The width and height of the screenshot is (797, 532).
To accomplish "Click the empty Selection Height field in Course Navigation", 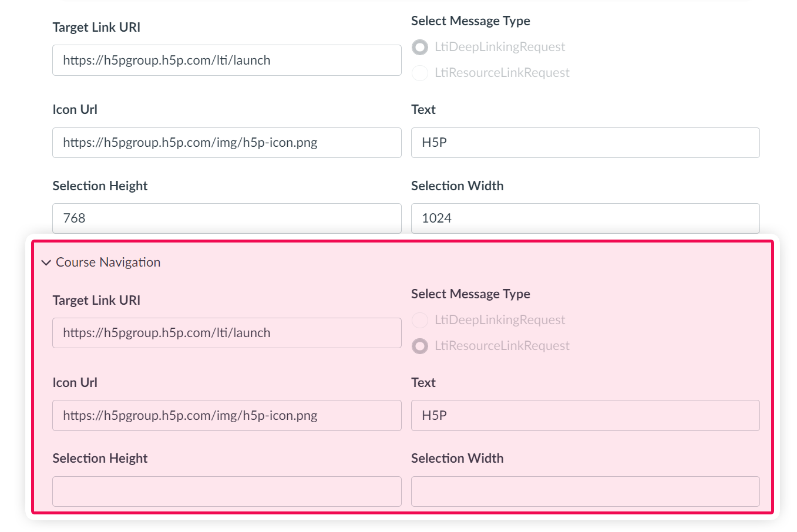I will (227, 491).
